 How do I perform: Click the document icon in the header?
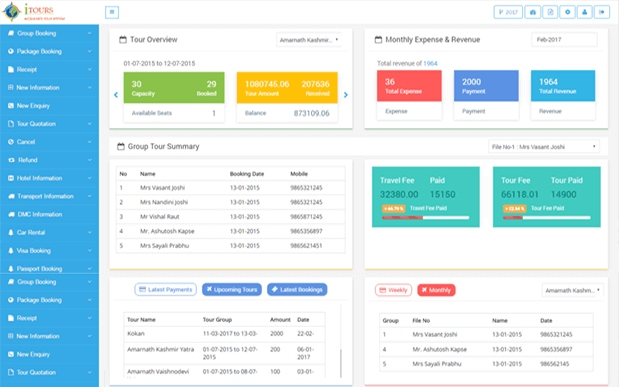[x=550, y=12]
